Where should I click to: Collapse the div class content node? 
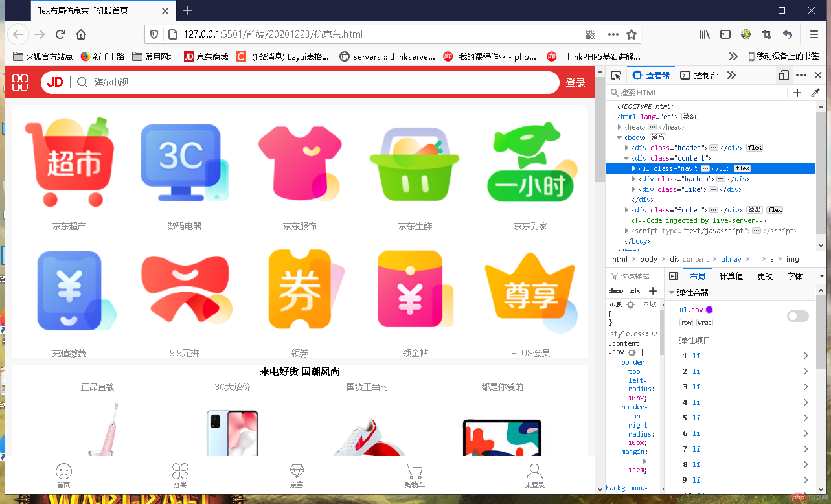pyautogui.click(x=626, y=158)
